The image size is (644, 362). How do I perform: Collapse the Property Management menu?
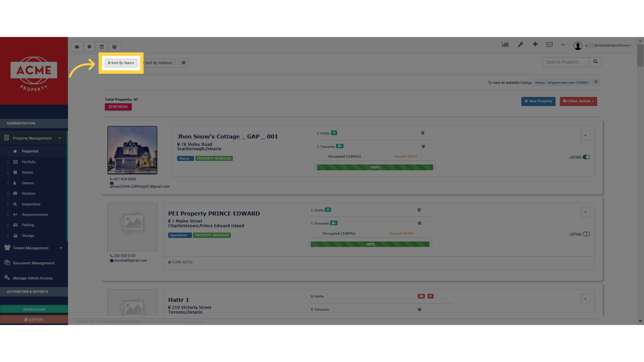click(34, 138)
